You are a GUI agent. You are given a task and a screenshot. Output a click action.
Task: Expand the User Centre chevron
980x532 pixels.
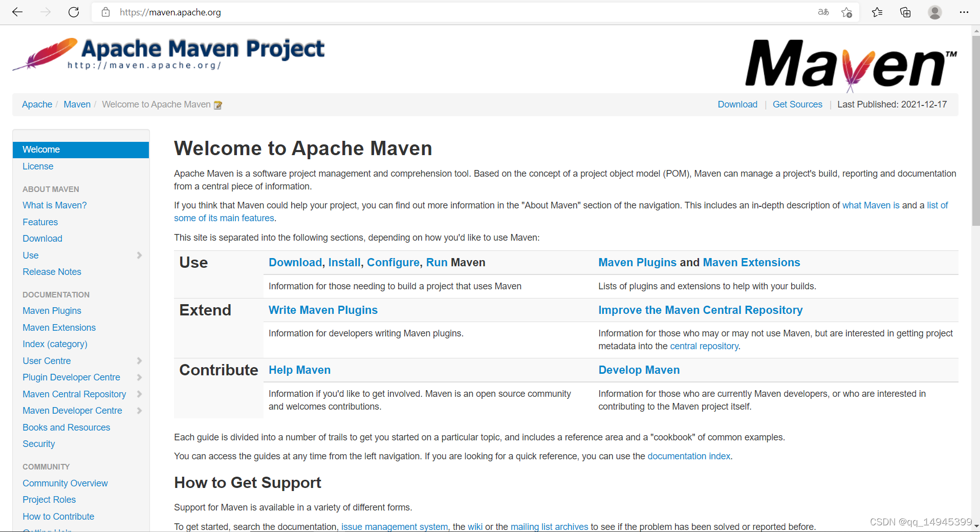(139, 360)
